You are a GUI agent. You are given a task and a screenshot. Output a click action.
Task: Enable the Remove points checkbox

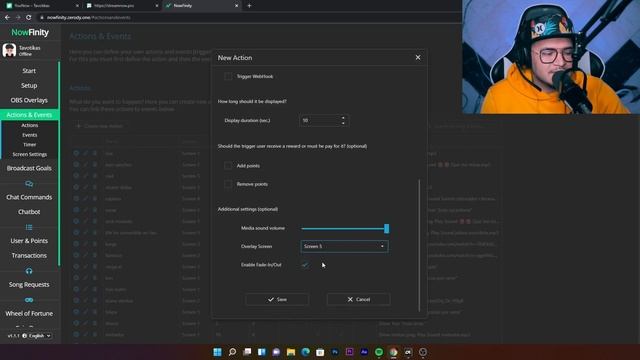[x=228, y=184]
